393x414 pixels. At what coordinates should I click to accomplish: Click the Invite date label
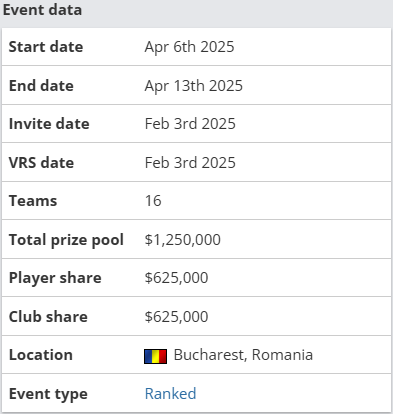coord(49,124)
